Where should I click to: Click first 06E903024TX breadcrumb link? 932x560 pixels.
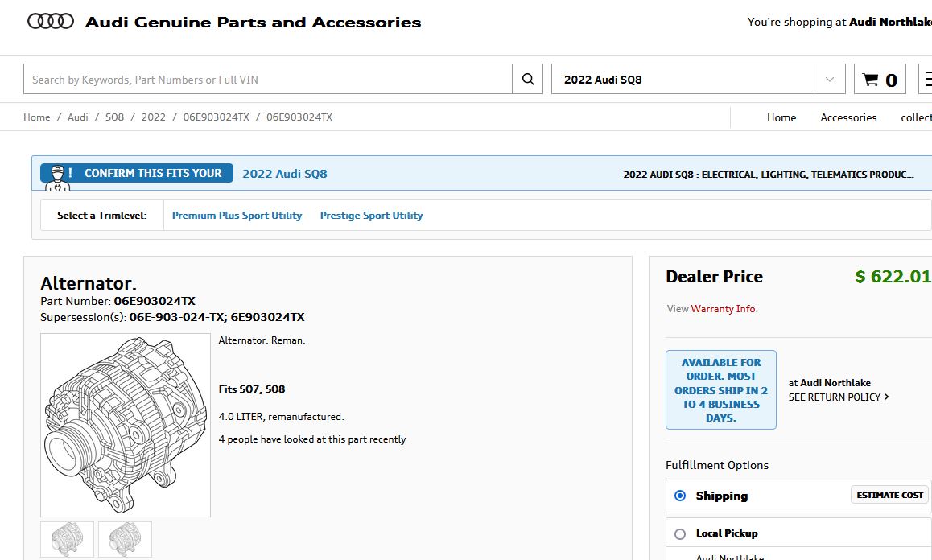217,117
